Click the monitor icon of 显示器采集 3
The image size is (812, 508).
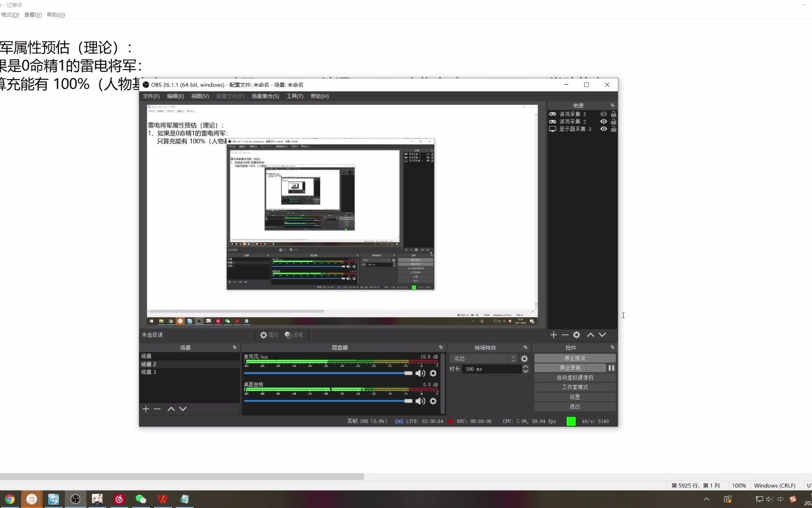[553, 129]
